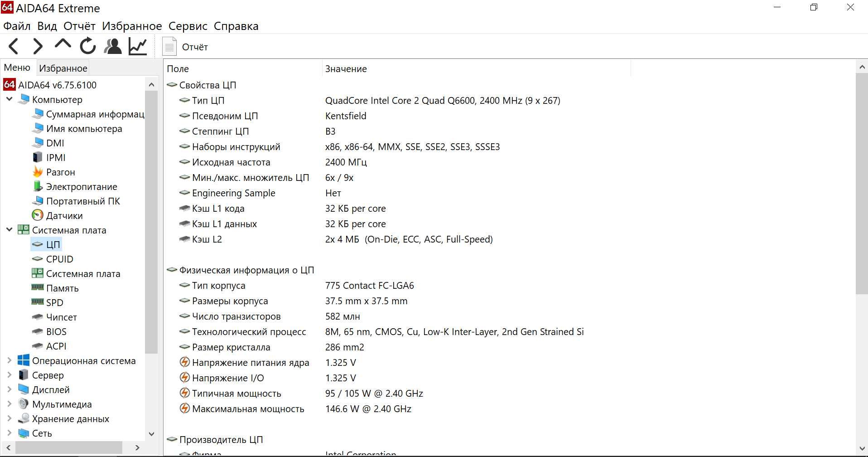Select the Разгон flame icon
Viewport: 868px width, 457px height.
point(38,172)
